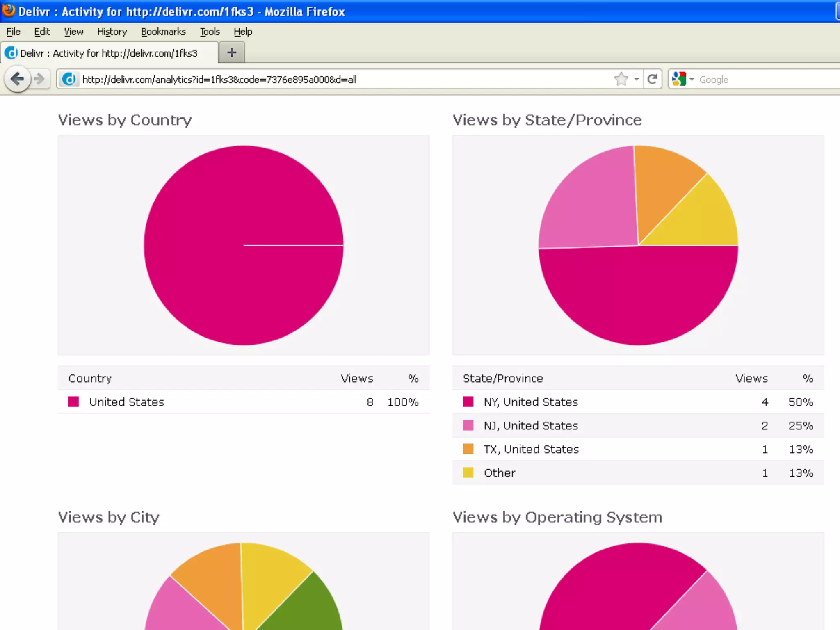Click Delivr site icon in URL bar
The height and width of the screenshot is (630, 840).
pos(69,79)
